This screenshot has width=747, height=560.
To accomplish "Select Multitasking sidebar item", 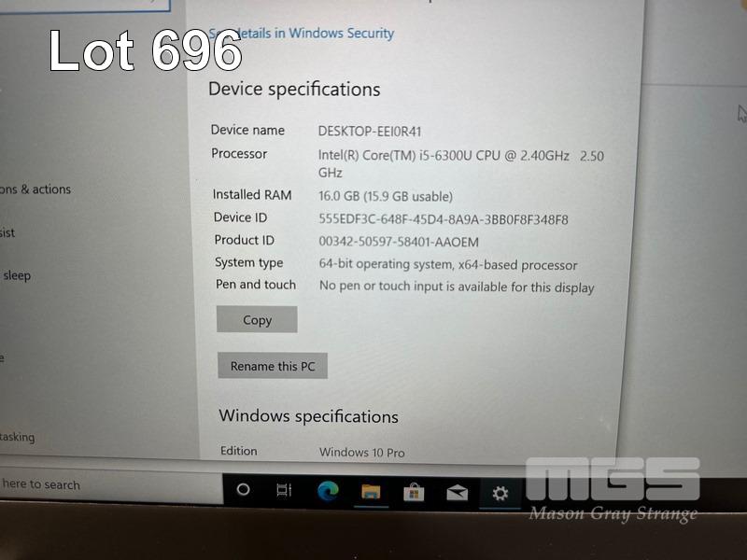I will pyautogui.click(x=17, y=437).
